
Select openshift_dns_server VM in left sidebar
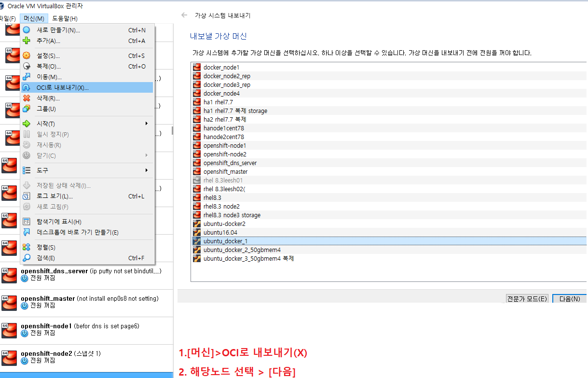tap(86, 275)
